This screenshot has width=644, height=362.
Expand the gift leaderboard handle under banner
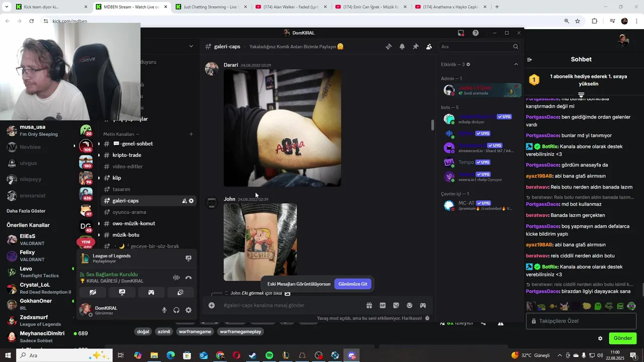tap(581, 95)
